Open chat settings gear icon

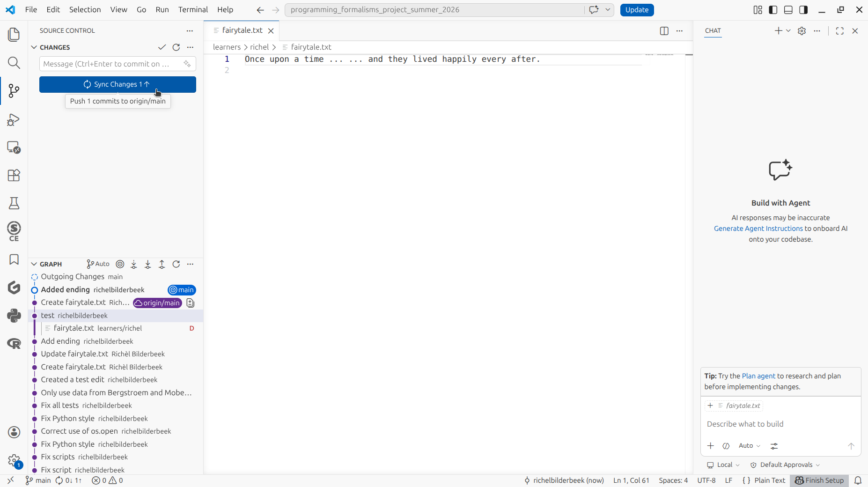click(802, 31)
